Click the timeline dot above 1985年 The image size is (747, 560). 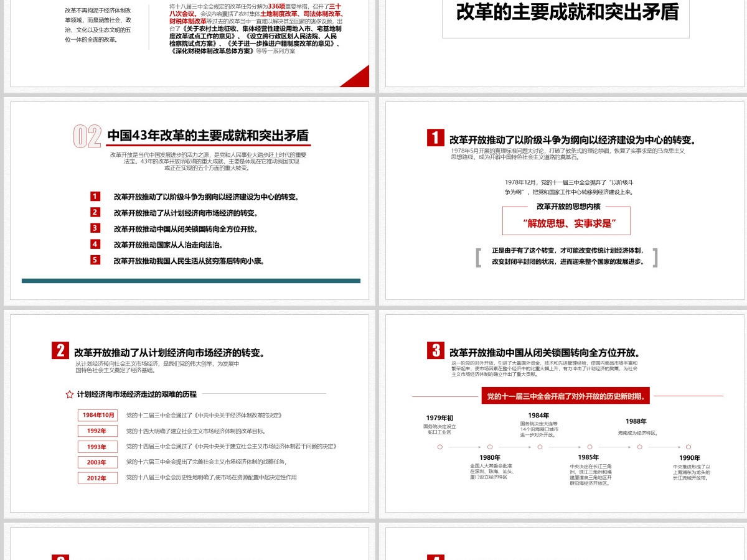coord(590,447)
